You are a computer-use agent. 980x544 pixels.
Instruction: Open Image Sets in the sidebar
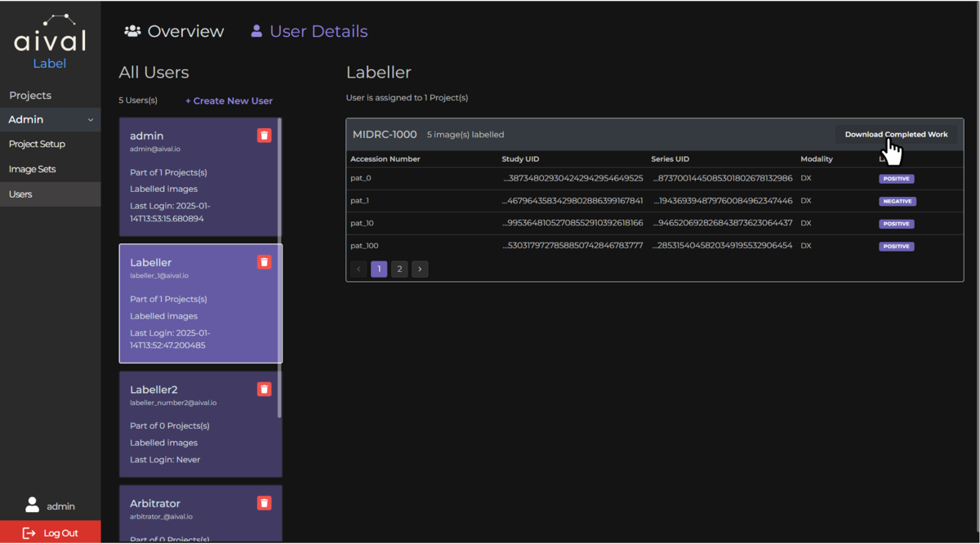[x=33, y=169]
